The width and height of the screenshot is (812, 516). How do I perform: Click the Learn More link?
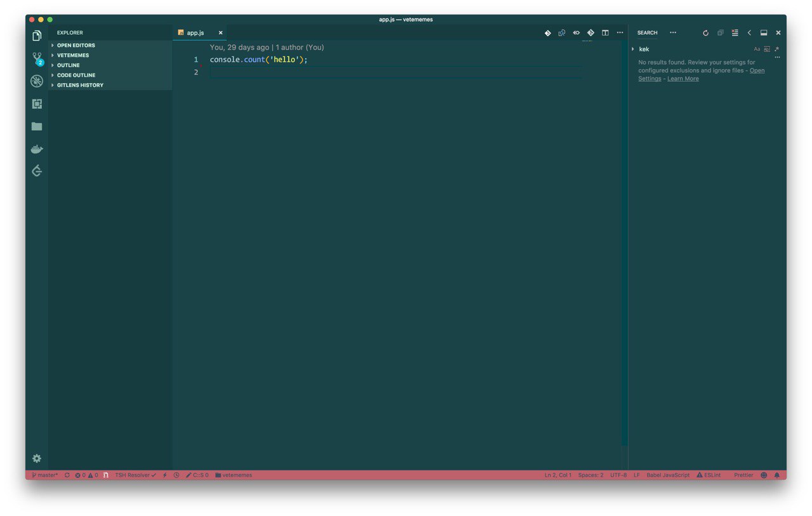point(683,79)
